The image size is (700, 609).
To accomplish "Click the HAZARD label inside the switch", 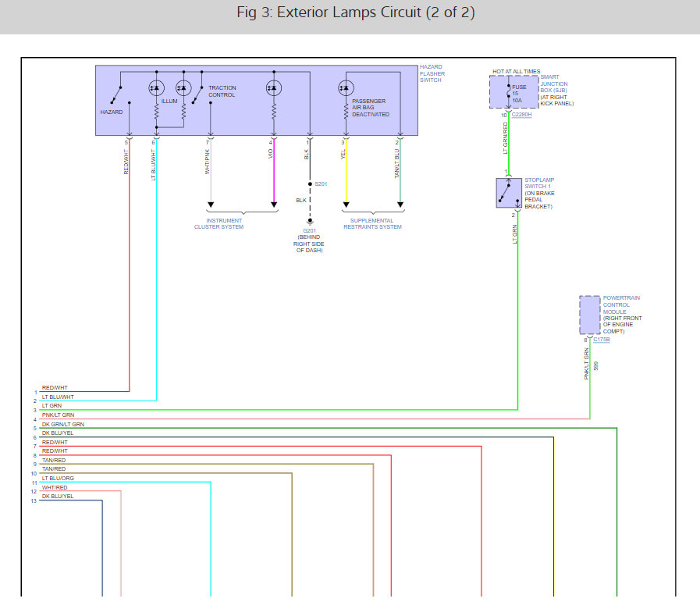I will coord(112,112).
